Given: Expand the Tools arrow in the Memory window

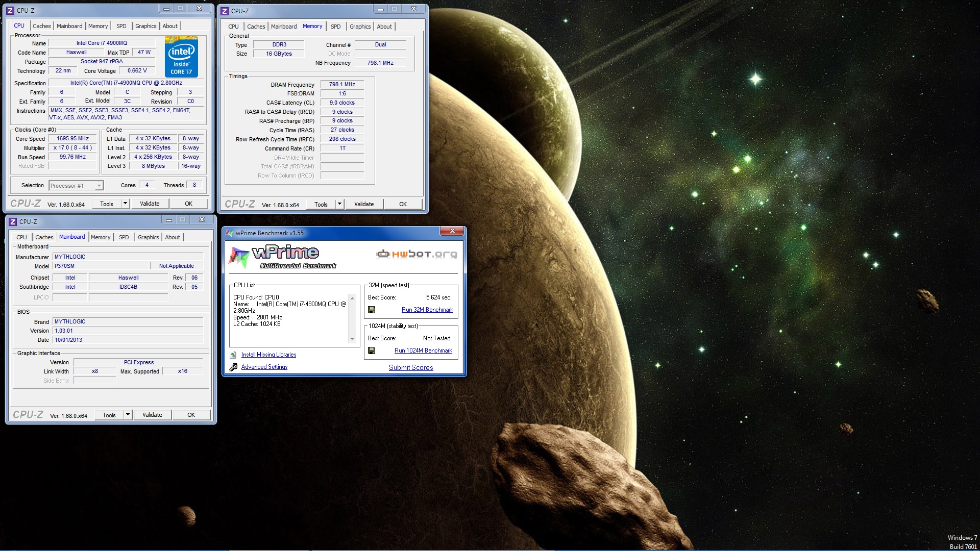Looking at the screenshot, I should [x=339, y=204].
